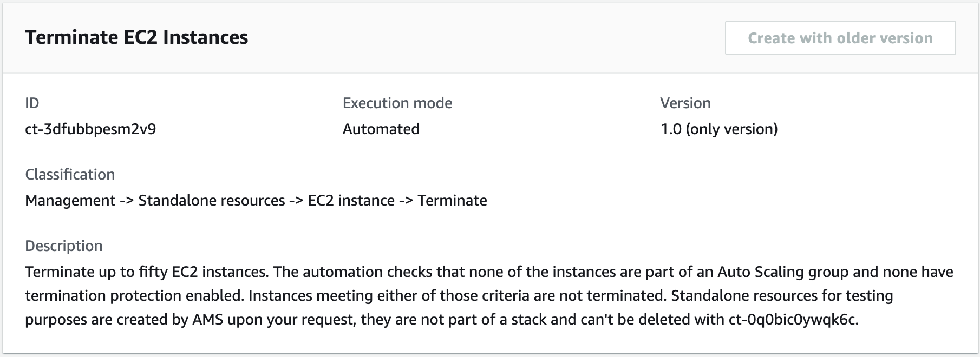980x357 pixels.
Task: Select the Automated execution mode value
Action: 381,129
